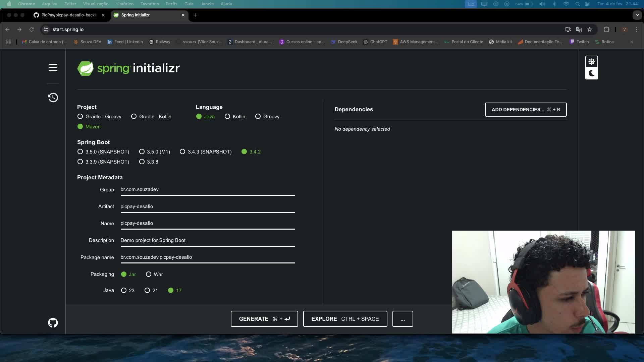This screenshot has height=362, width=644.
Task: Select Java version 23
Action: (x=128, y=291)
